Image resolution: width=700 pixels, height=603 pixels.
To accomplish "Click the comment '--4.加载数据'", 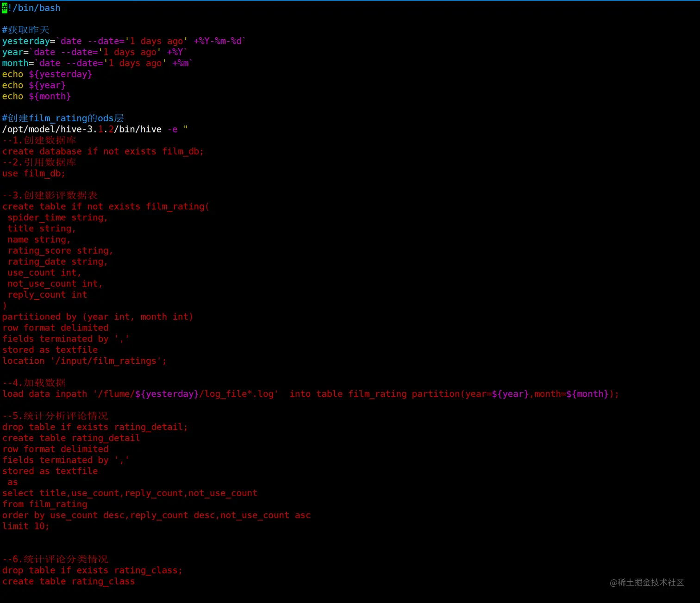I will 34,383.
